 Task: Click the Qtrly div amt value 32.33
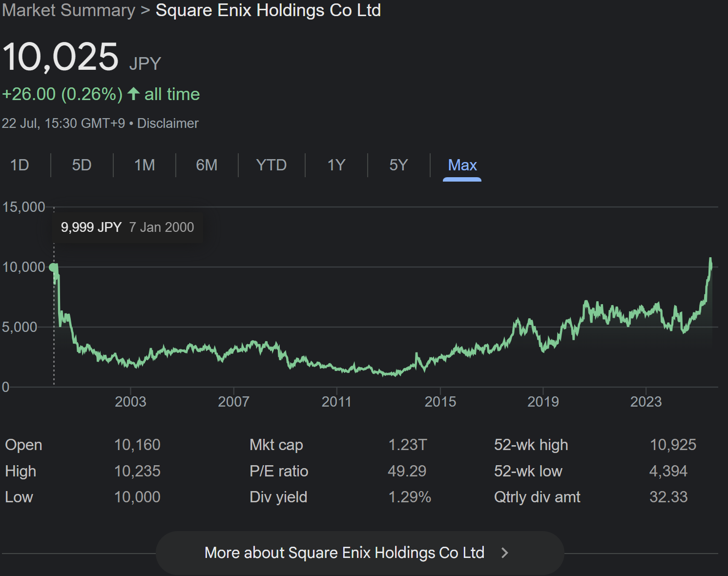click(668, 497)
